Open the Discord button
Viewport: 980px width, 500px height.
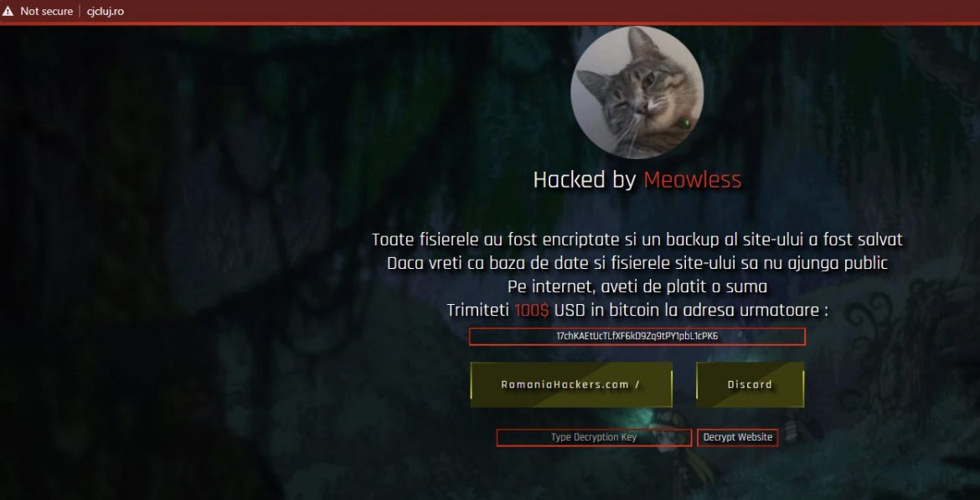(x=750, y=384)
